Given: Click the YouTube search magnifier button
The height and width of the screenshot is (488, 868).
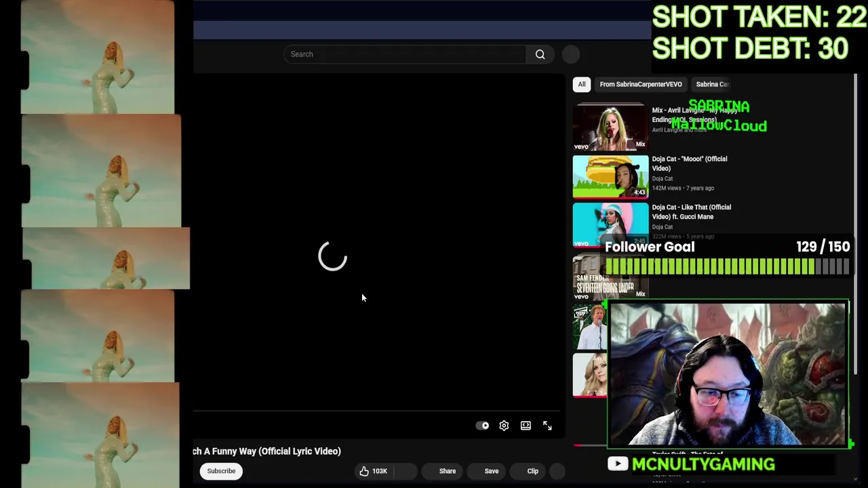Looking at the screenshot, I should coord(540,54).
